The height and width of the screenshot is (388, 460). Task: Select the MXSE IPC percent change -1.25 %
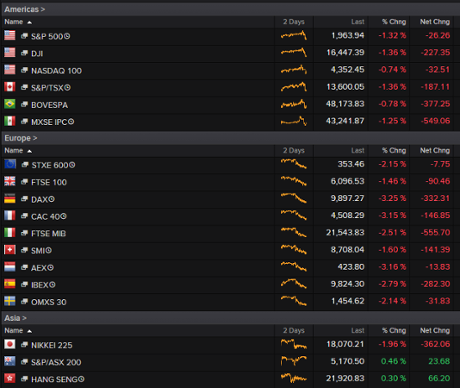click(392, 121)
